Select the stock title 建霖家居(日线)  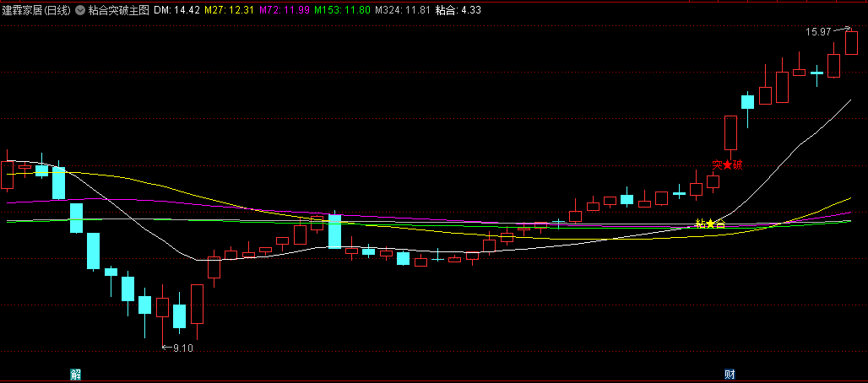pyautogui.click(x=36, y=10)
